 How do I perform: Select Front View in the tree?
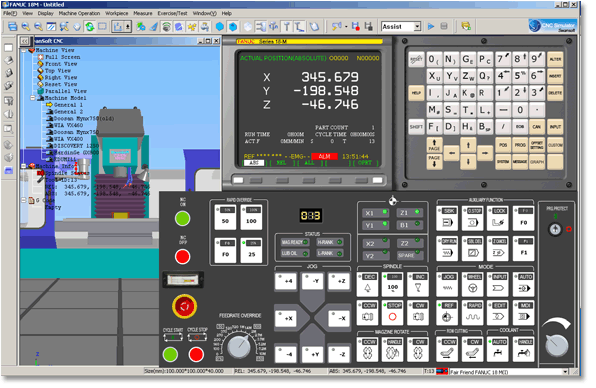62,65
